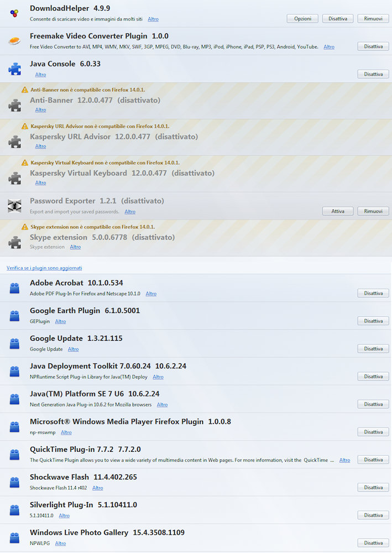Open DownloadHelper Opzioni button
392x553 pixels.
coord(302,19)
